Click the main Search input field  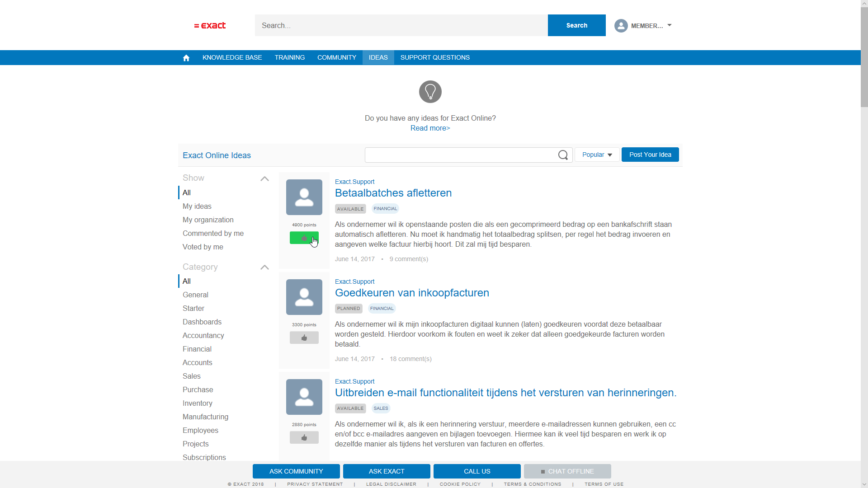pos(401,25)
